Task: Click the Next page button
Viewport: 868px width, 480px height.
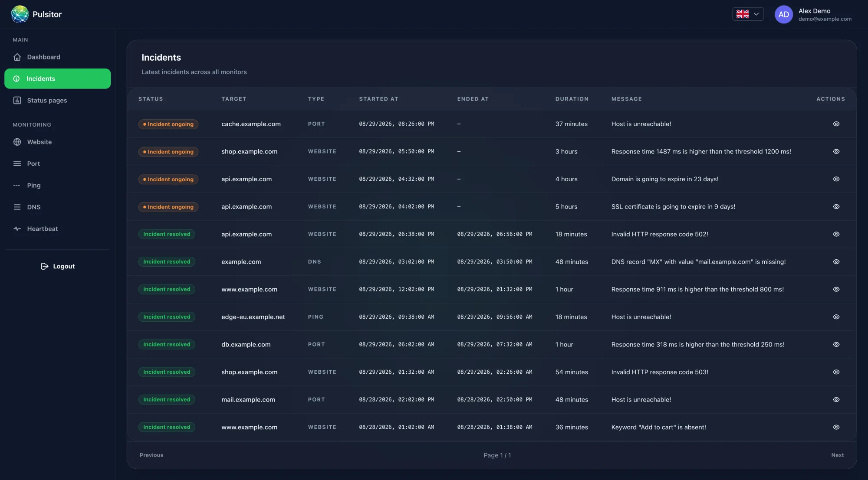Action: (x=838, y=455)
